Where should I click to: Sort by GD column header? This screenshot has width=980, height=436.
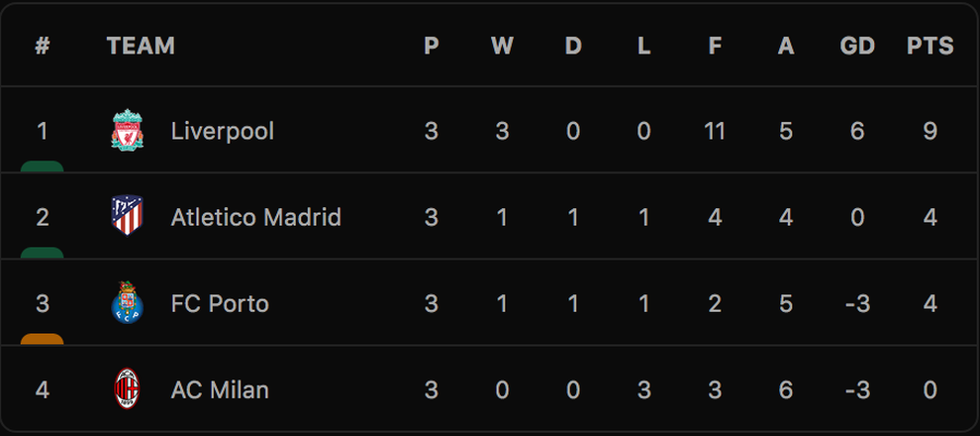(x=857, y=46)
